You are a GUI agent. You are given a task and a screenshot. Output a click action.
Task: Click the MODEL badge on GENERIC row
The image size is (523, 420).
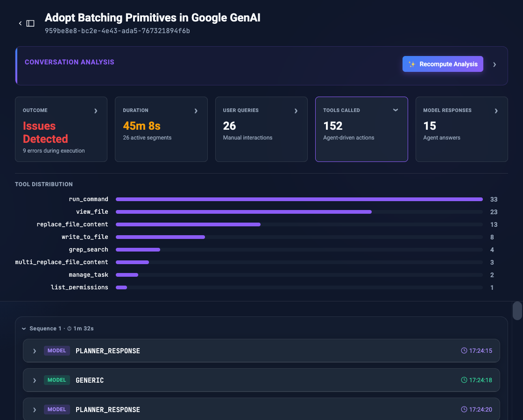coord(57,380)
